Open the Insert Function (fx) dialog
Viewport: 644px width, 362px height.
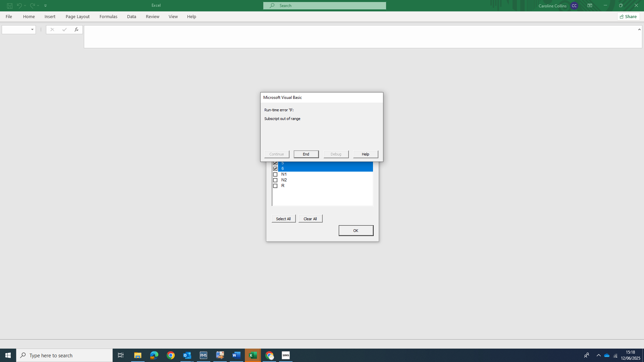[x=76, y=29]
